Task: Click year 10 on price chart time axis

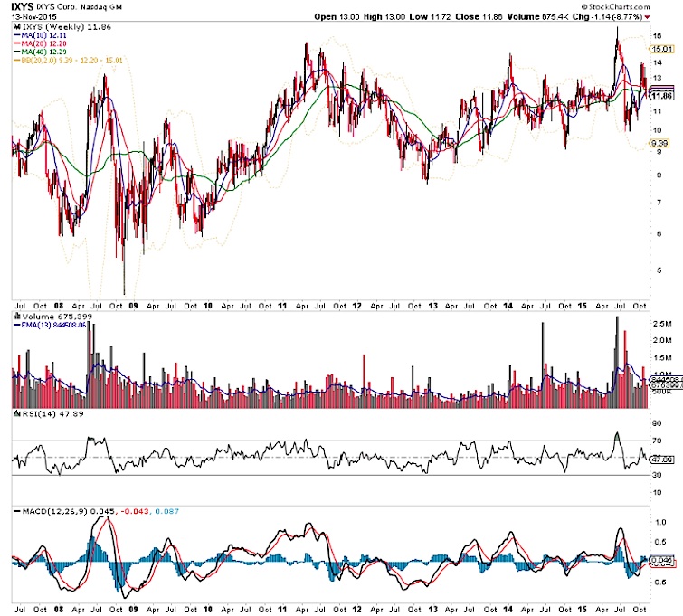Action: (x=208, y=306)
